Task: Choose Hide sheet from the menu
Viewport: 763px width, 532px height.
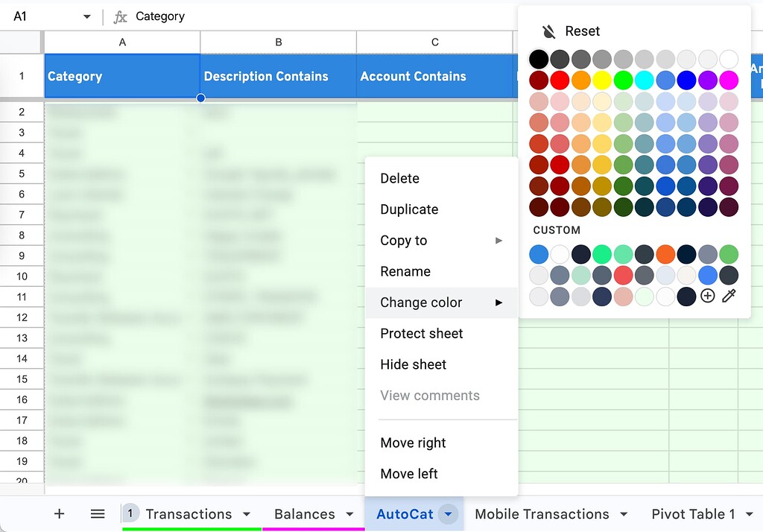Action: (x=413, y=364)
